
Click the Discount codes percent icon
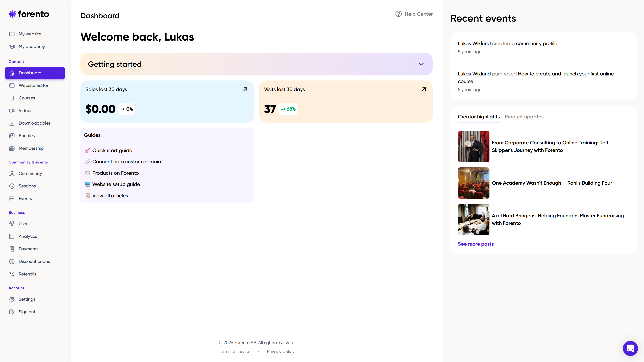point(12,261)
